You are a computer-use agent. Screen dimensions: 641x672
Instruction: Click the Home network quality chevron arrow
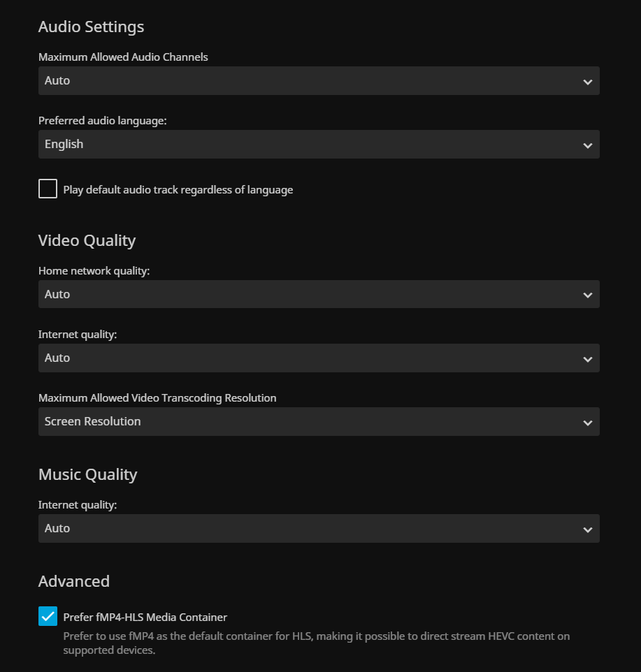587,295
